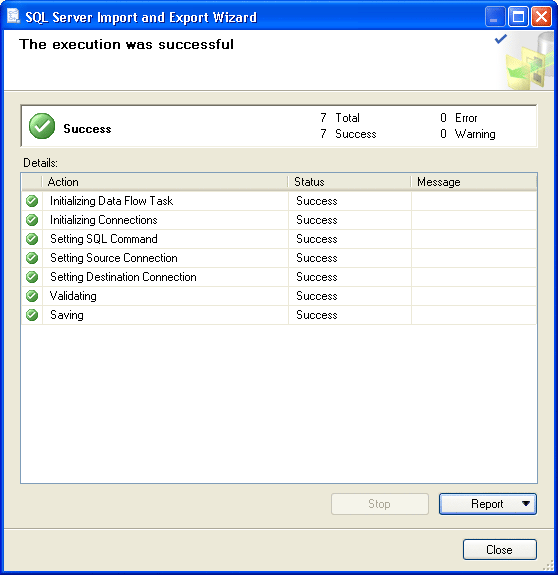Click the Success status of the Validating row
This screenshot has height=575, width=558.
(317, 296)
